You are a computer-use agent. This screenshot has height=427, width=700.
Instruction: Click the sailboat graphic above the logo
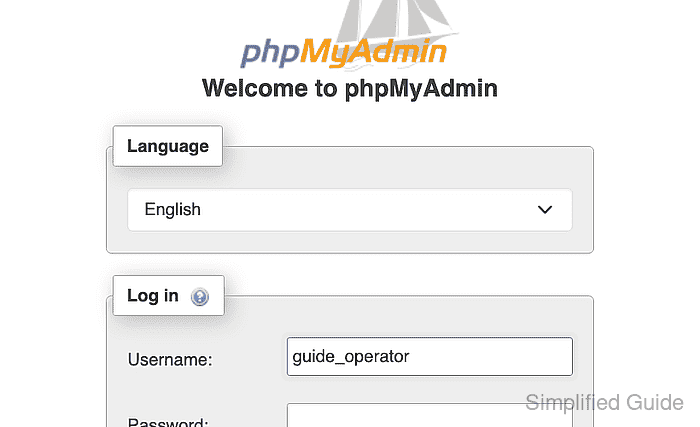pos(397,20)
